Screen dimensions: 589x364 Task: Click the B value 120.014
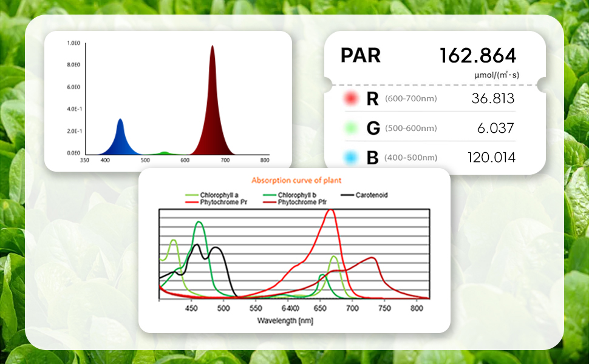491,158
